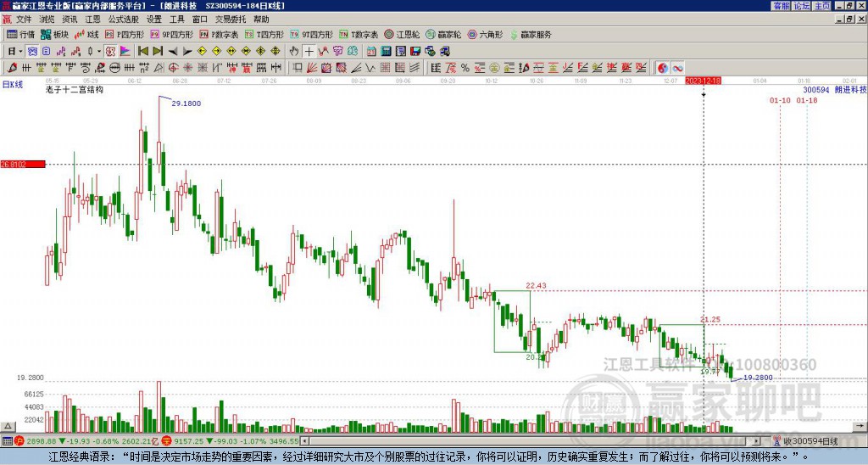Click the 29.1800 high price label
Image resolution: width=868 pixels, height=465 pixels.
(x=186, y=103)
